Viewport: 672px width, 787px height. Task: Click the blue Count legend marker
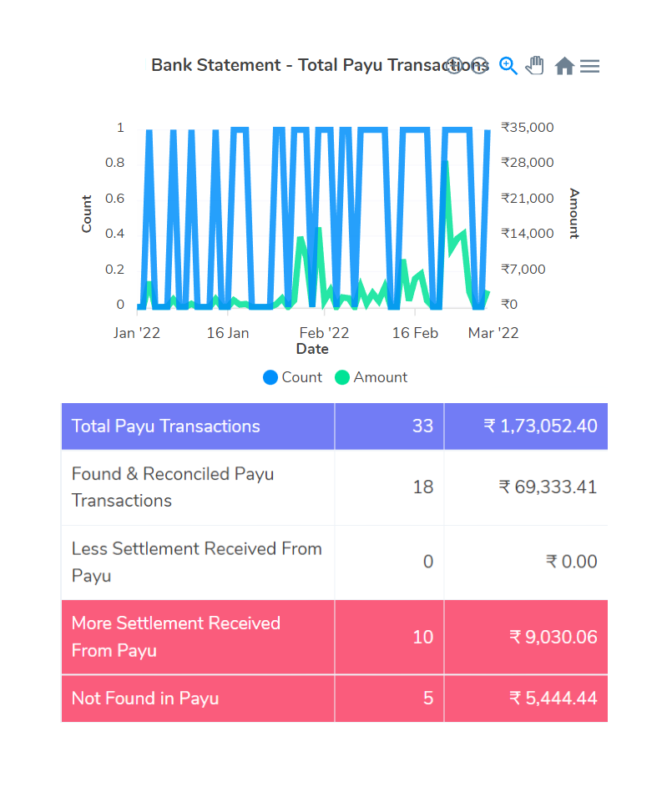[270, 377]
